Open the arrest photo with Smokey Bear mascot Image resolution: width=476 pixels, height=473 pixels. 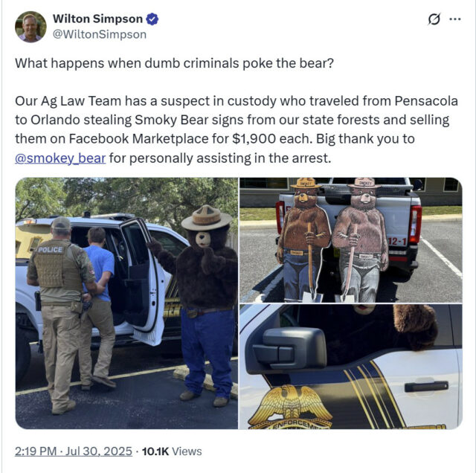[126, 303]
